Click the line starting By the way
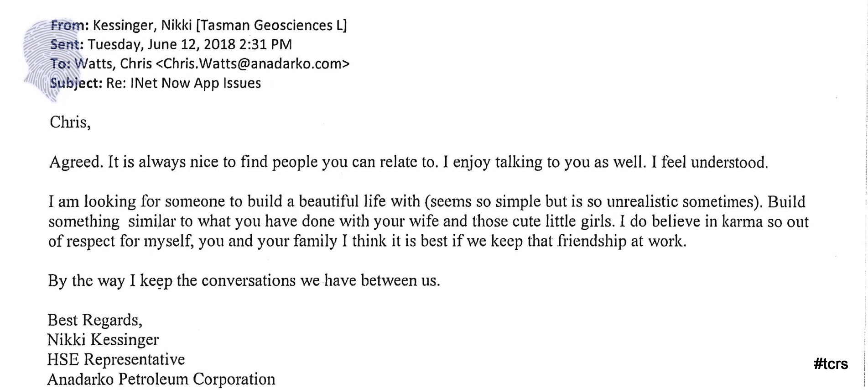The height and width of the screenshot is (390, 868). click(244, 280)
